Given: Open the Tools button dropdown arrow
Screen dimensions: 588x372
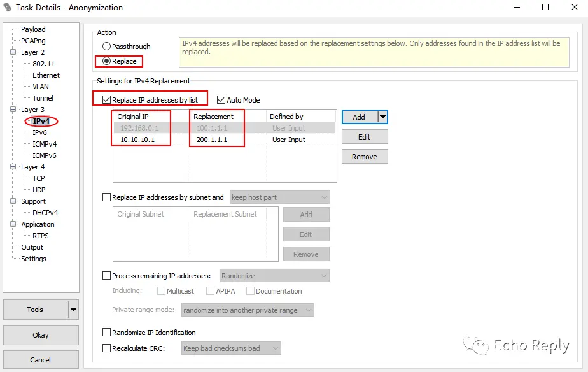Looking at the screenshot, I should point(74,310).
